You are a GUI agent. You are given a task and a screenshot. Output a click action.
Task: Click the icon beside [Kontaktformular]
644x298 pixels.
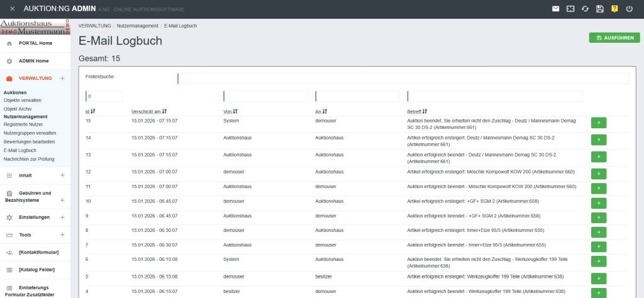click(x=9, y=253)
